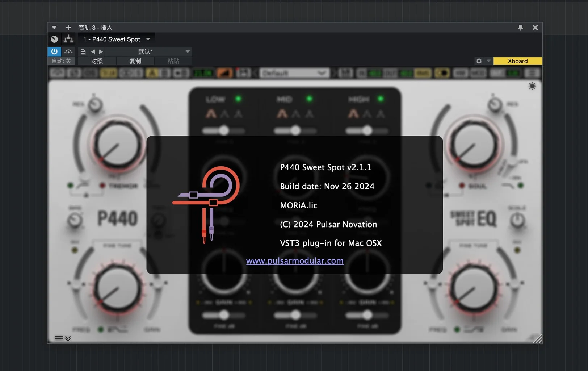This screenshot has height=371, width=588.
Task: Click the small RES knob at top left
Action: click(x=95, y=105)
